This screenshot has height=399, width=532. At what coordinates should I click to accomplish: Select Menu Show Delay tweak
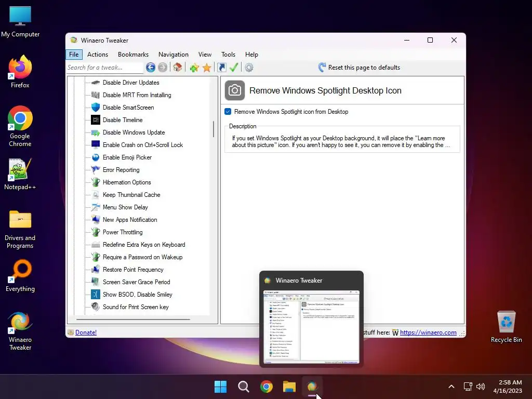click(x=125, y=207)
